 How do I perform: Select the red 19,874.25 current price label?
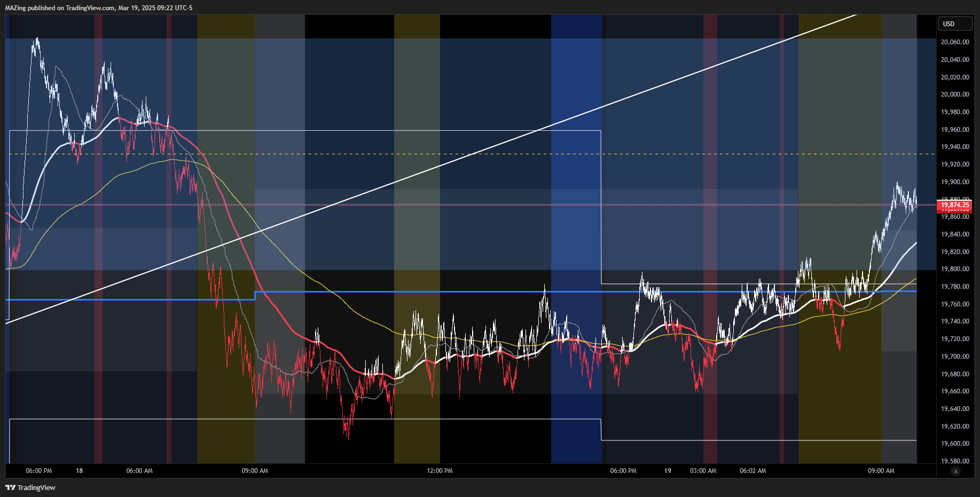[954, 205]
